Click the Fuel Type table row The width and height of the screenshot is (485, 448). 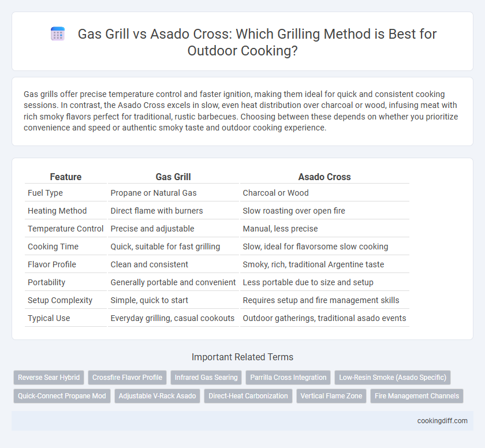217,193
